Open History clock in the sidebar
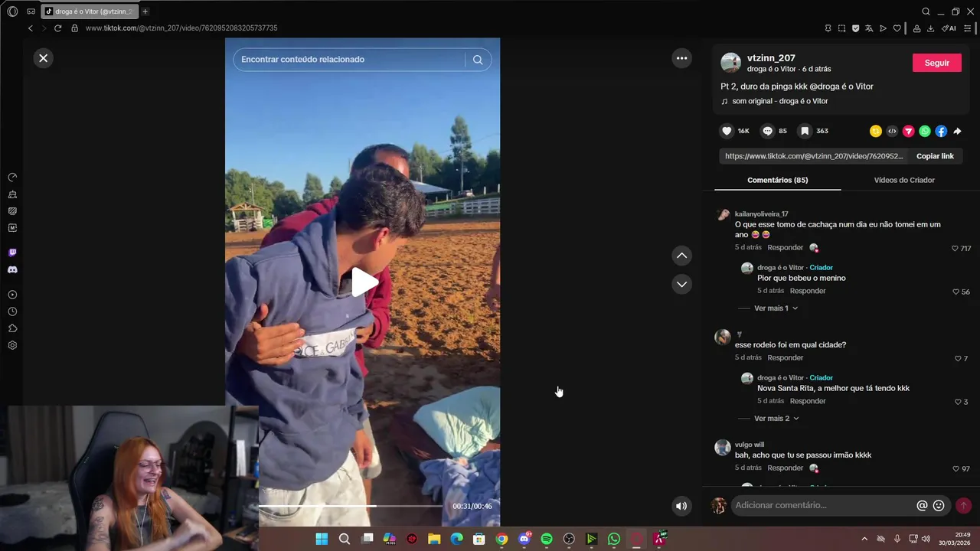 [12, 311]
